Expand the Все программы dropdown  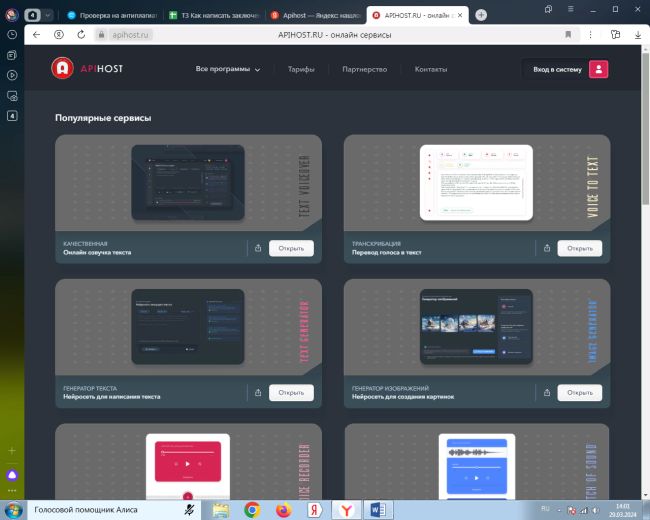coord(228,69)
